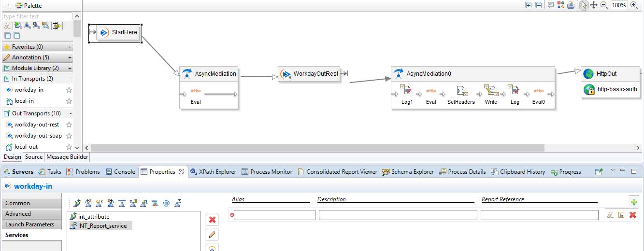
Task: Click the AsyncMediation0 node header
Action: pyautogui.click(x=473, y=74)
